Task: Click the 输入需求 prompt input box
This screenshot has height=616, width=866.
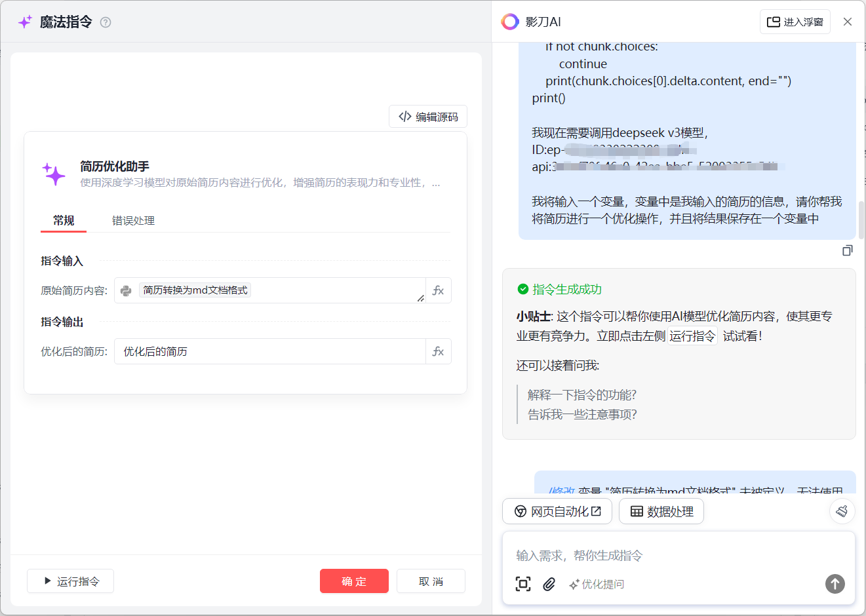Action: [x=679, y=555]
